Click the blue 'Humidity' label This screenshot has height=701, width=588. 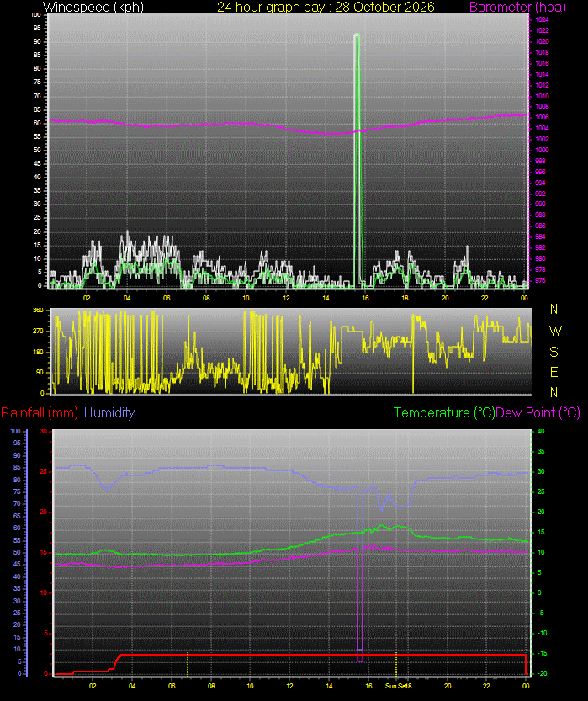[x=109, y=412]
